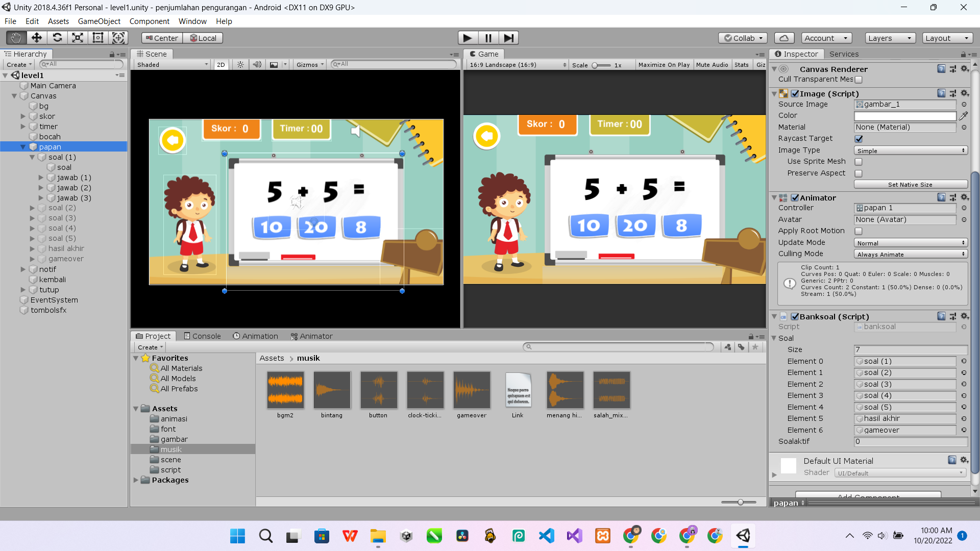Click the Step frame button
Image resolution: width=980 pixels, height=551 pixels.
click(508, 38)
